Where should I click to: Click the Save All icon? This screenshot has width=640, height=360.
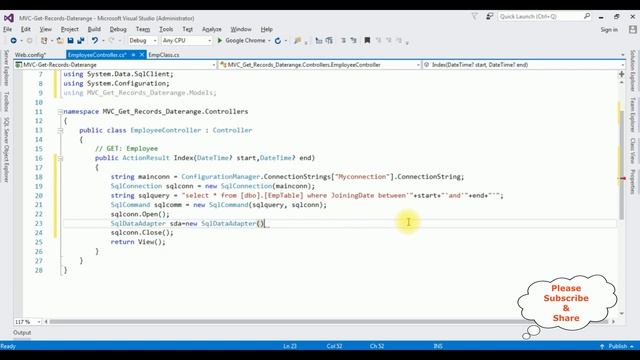tap(81, 40)
